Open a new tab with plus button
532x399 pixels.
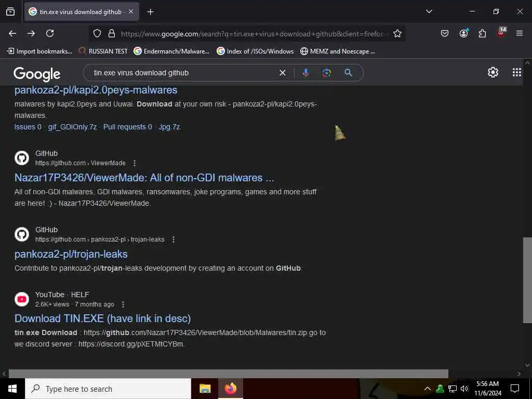click(x=150, y=12)
